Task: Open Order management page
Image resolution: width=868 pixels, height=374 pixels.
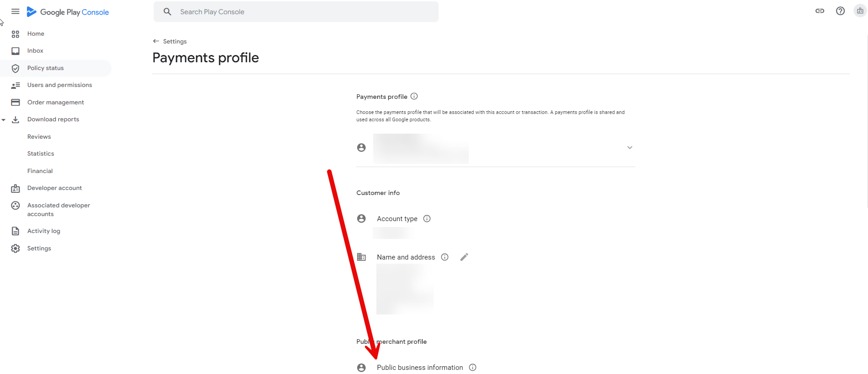Action: (56, 103)
